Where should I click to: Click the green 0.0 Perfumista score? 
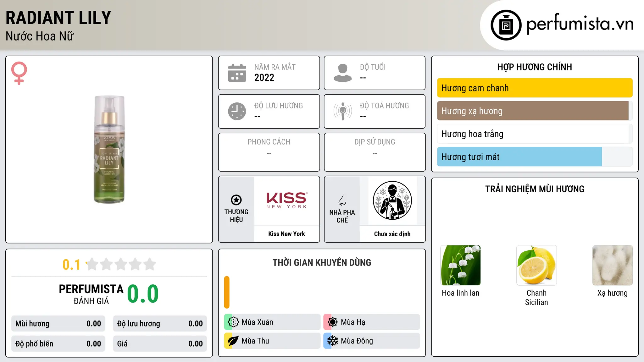(143, 294)
